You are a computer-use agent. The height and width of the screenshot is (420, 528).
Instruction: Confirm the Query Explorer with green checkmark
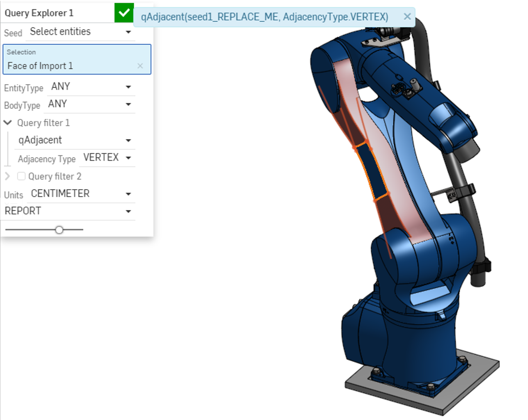point(124,13)
